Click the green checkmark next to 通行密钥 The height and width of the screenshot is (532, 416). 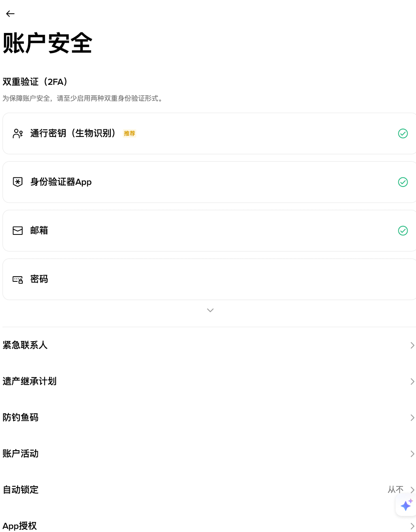403,133
